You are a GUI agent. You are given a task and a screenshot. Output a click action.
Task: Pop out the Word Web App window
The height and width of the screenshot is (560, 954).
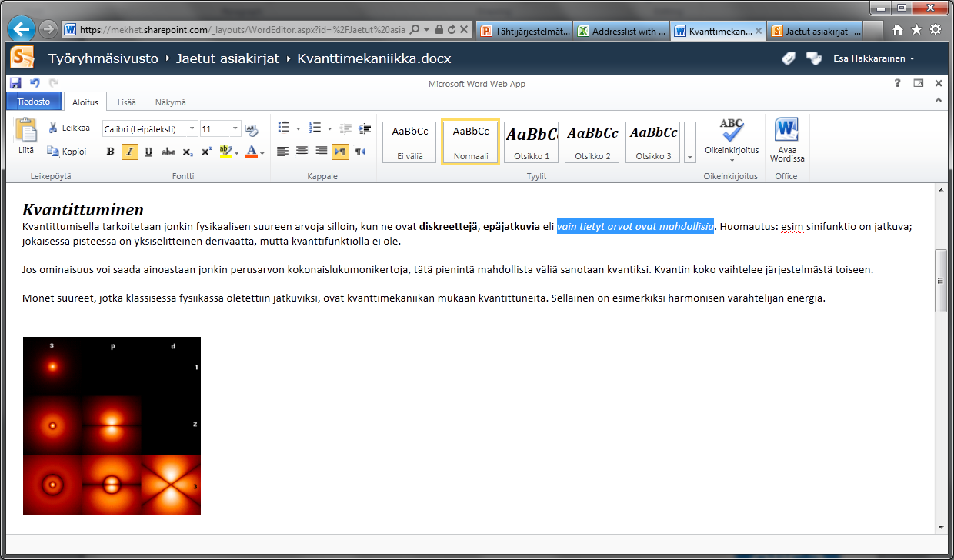coord(918,83)
